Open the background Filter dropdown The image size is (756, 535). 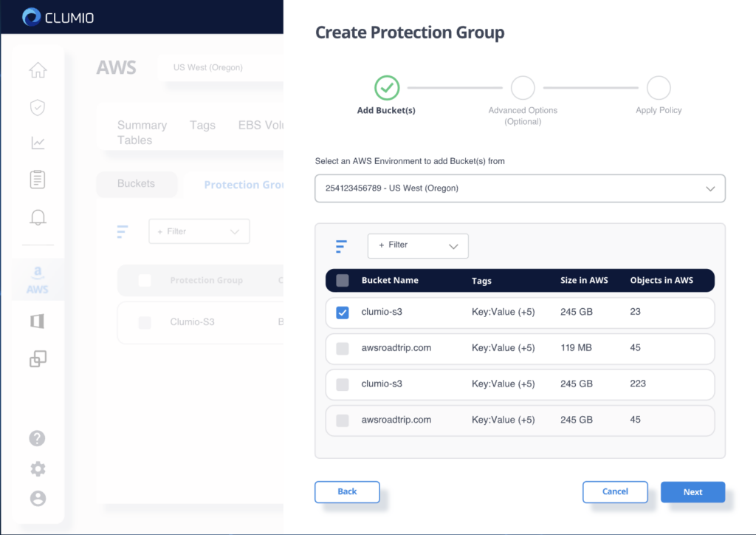click(199, 231)
